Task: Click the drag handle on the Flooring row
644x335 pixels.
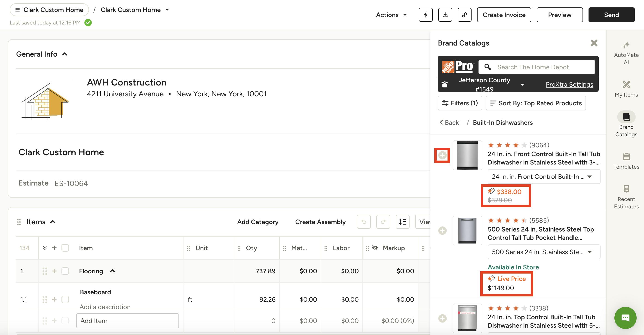Action: (x=45, y=271)
